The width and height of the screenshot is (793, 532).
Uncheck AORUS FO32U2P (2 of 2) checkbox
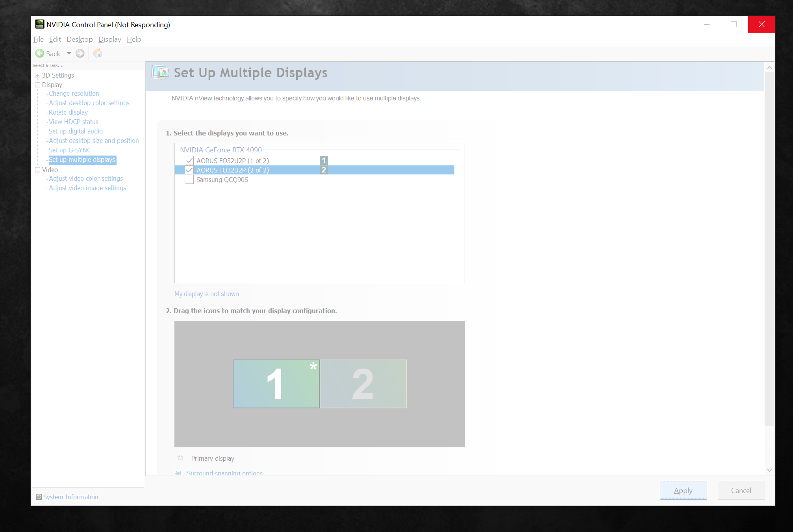[189, 170]
